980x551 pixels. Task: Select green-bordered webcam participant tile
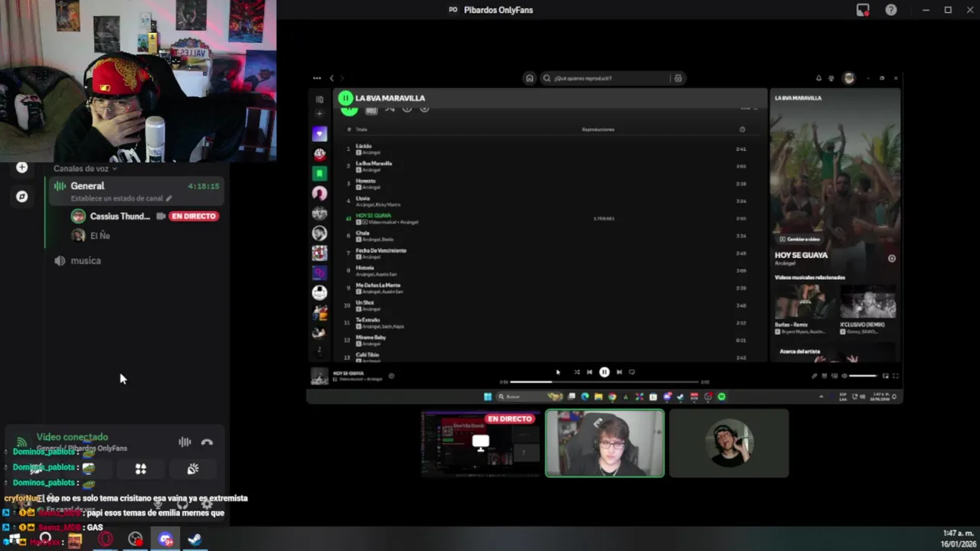pos(605,443)
